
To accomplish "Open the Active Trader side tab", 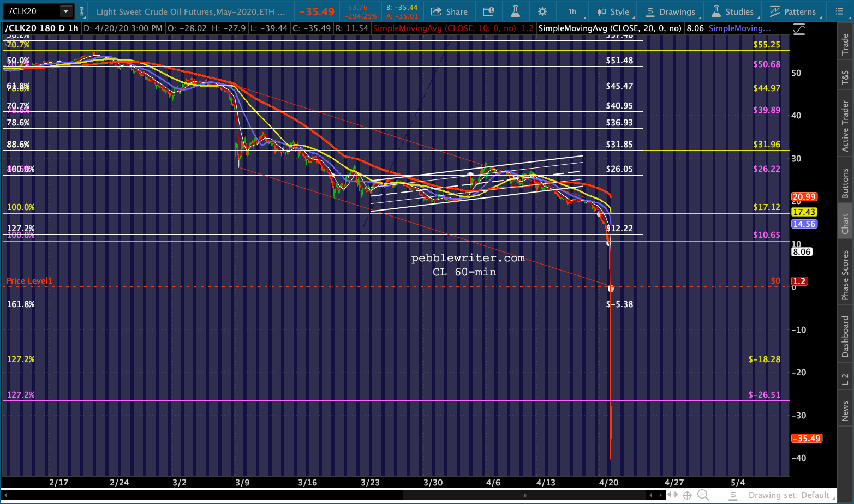I will [845, 127].
